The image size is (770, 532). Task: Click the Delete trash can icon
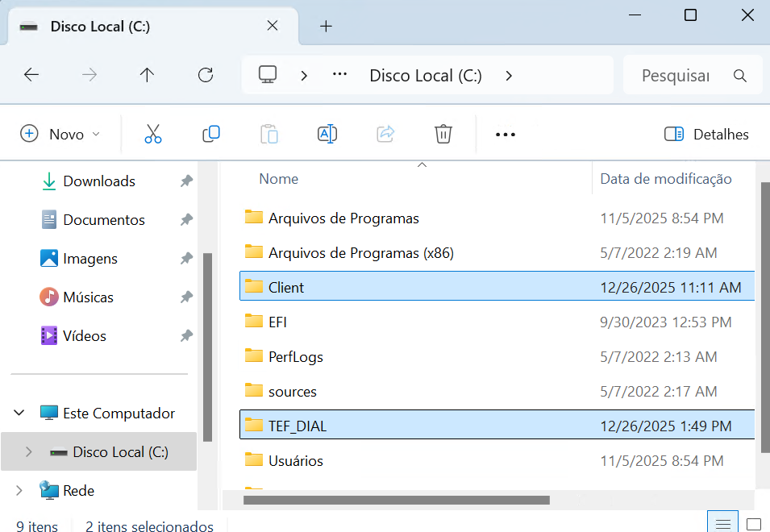coord(443,134)
